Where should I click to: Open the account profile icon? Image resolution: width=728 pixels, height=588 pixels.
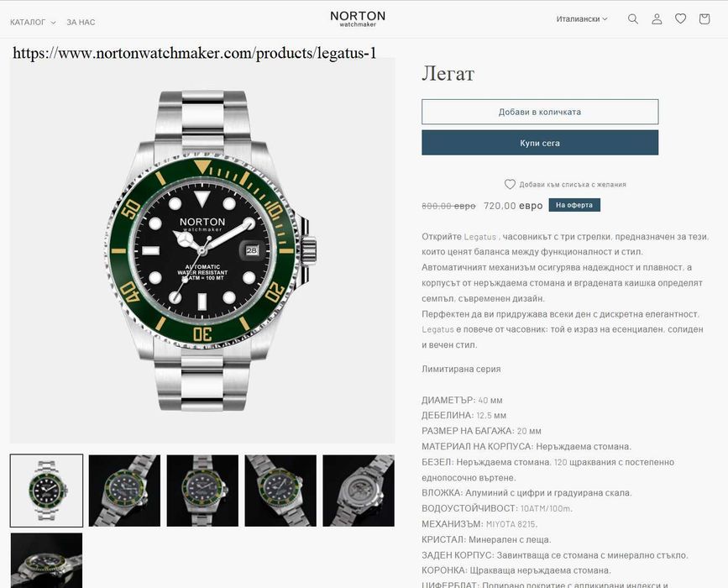(657, 19)
